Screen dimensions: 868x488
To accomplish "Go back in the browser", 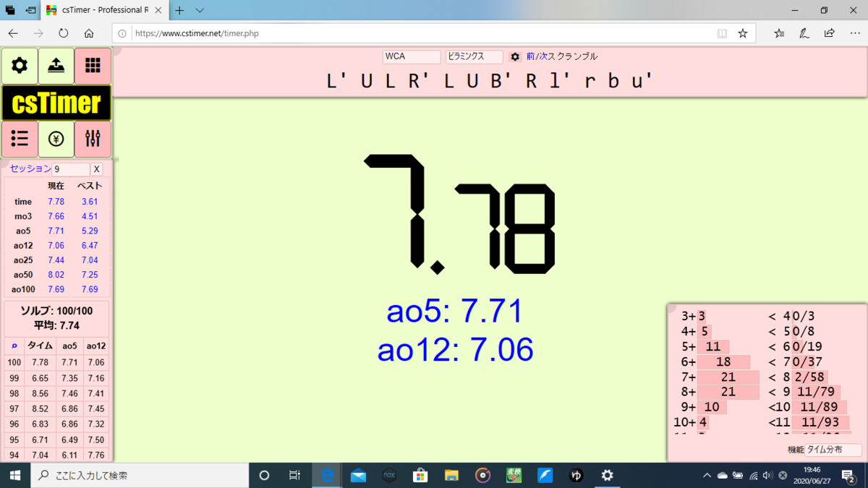I will click(13, 33).
